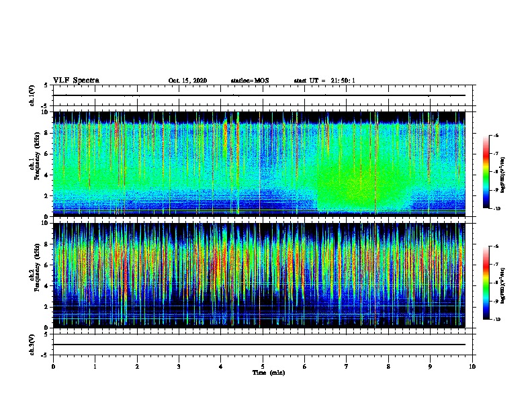Click "-6" on the ch.1 color scale
Image resolution: width=532 pixels, height=411 pixels.
tap(496, 135)
